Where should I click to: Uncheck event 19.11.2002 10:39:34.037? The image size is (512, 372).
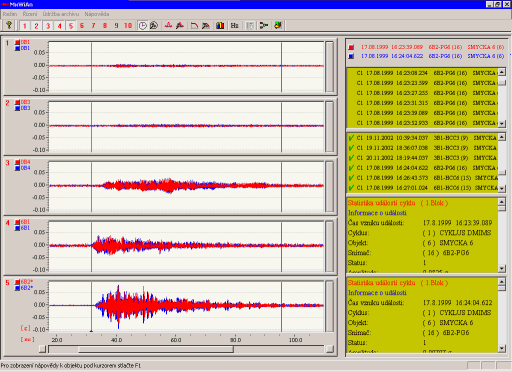(351, 138)
